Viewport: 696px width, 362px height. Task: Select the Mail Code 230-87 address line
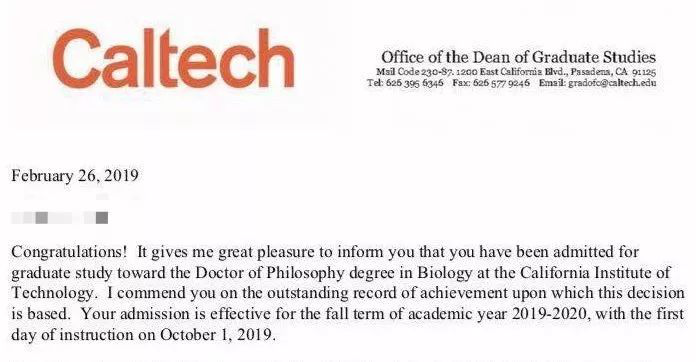pyautogui.click(x=516, y=71)
